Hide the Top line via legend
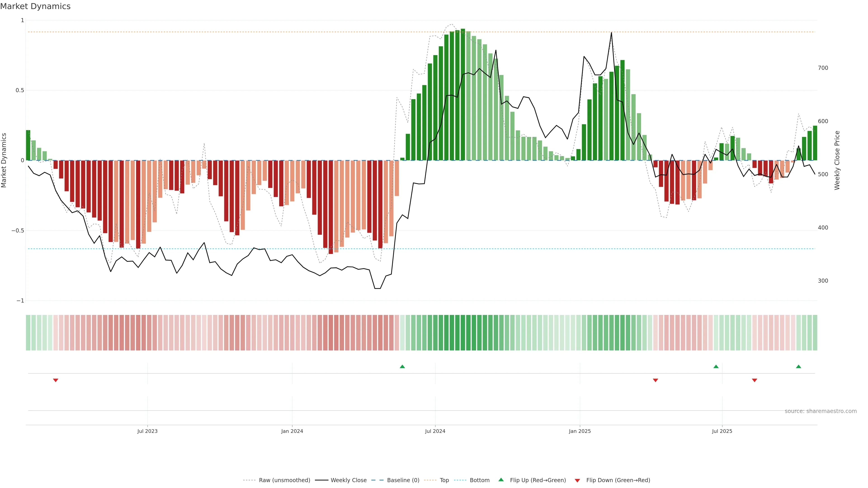This screenshot has width=868, height=488. [x=444, y=480]
